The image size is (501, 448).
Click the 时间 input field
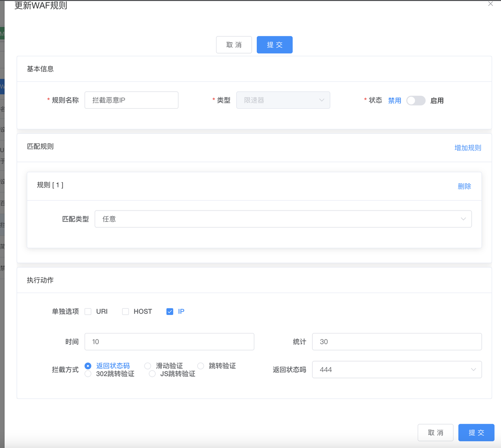coord(169,342)
